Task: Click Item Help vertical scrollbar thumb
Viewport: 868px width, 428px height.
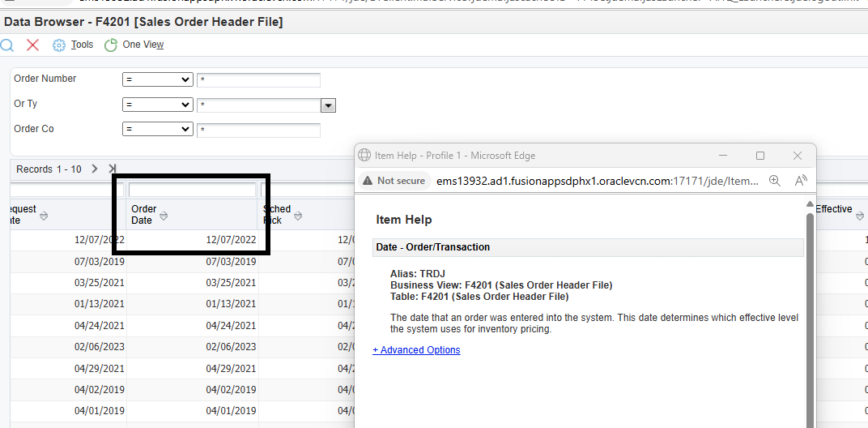Action: pos(810,322)
